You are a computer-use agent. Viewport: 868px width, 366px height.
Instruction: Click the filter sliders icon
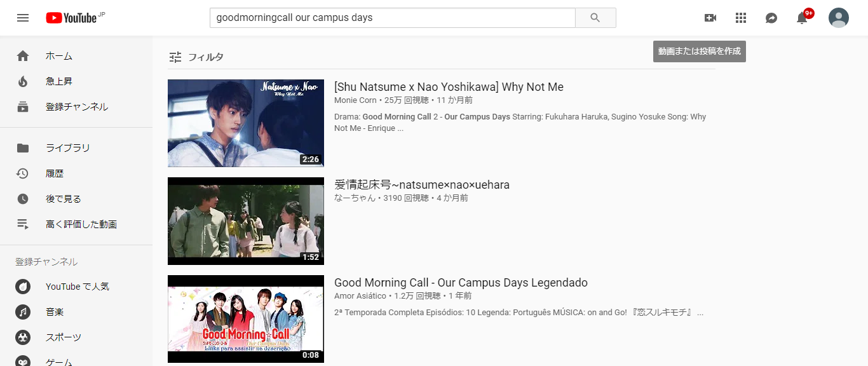(x=175, y=57)
